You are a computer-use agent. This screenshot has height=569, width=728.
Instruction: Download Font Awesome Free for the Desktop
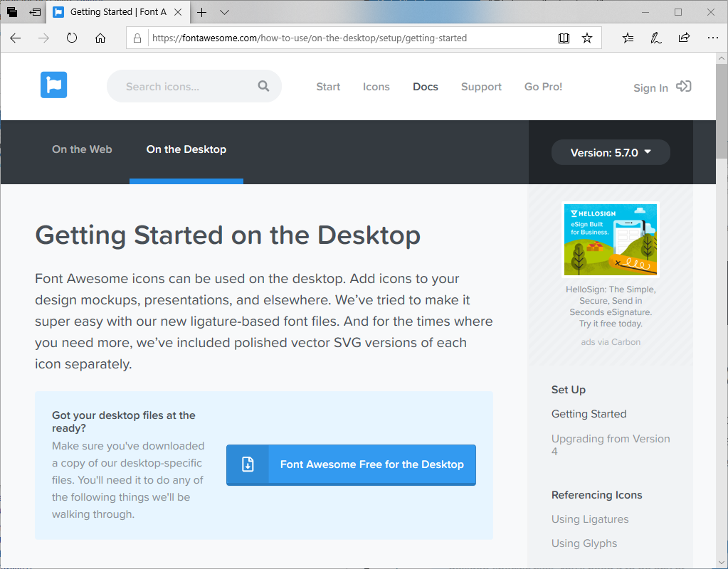coord(351,464)
